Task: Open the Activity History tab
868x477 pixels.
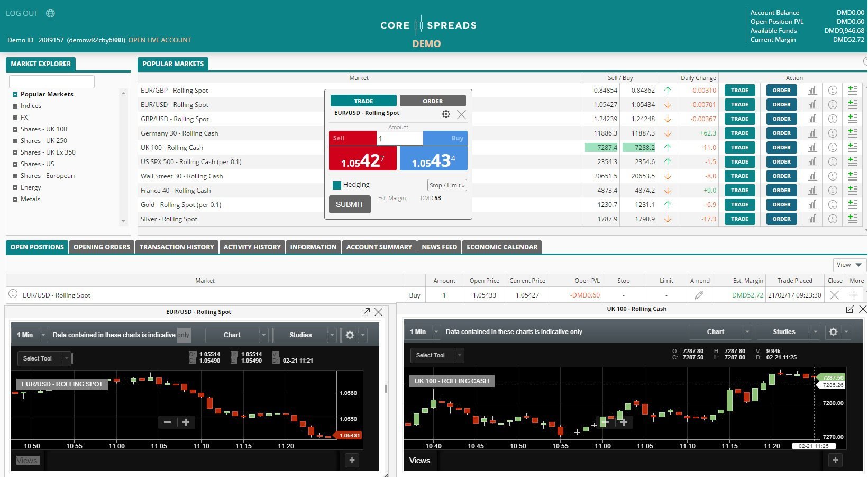Action: (252, 247)
